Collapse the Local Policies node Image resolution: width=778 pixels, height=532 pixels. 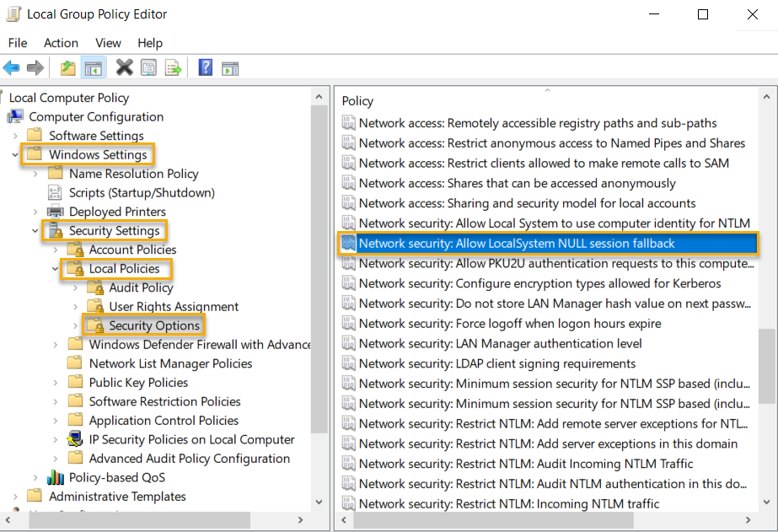click(x=56, y=269)
